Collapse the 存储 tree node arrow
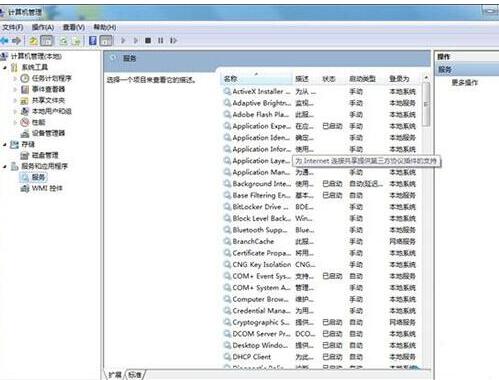The image size is (499, 380). click(5, 145)
